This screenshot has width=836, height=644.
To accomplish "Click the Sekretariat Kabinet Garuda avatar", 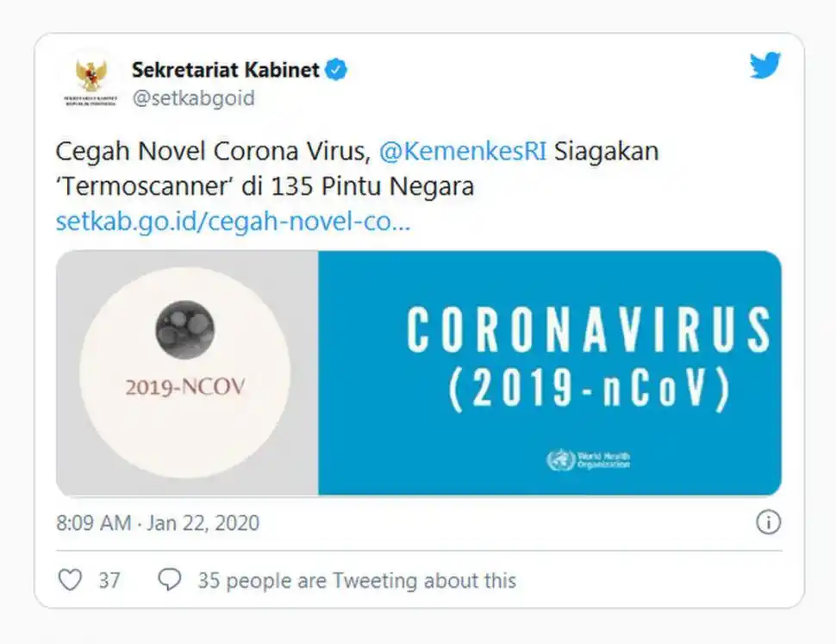I will (x=90, y=83).
